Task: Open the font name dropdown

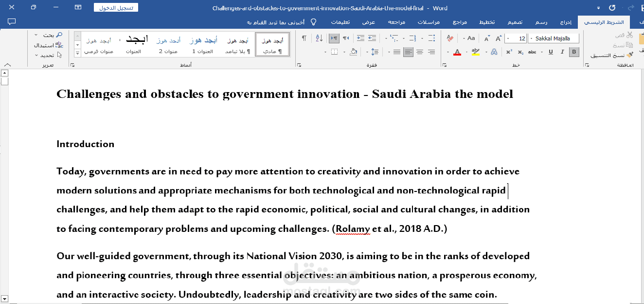Action: click(531, 38)
